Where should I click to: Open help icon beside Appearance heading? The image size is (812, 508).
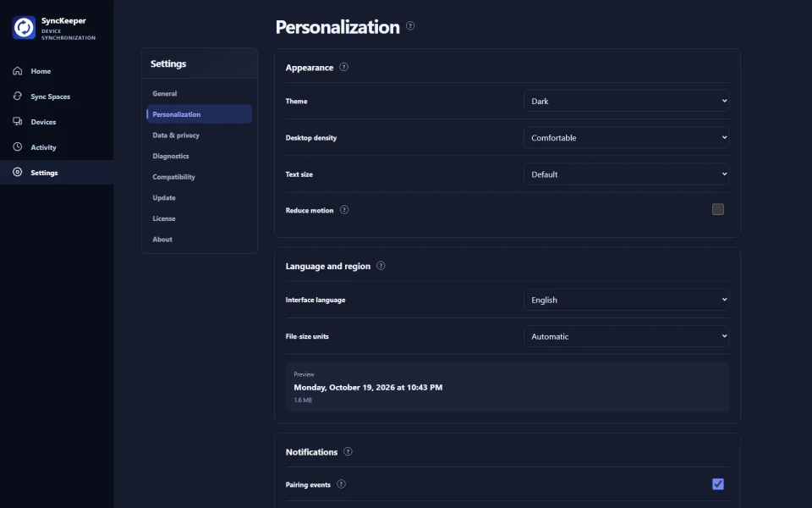[x=344, y=67]
